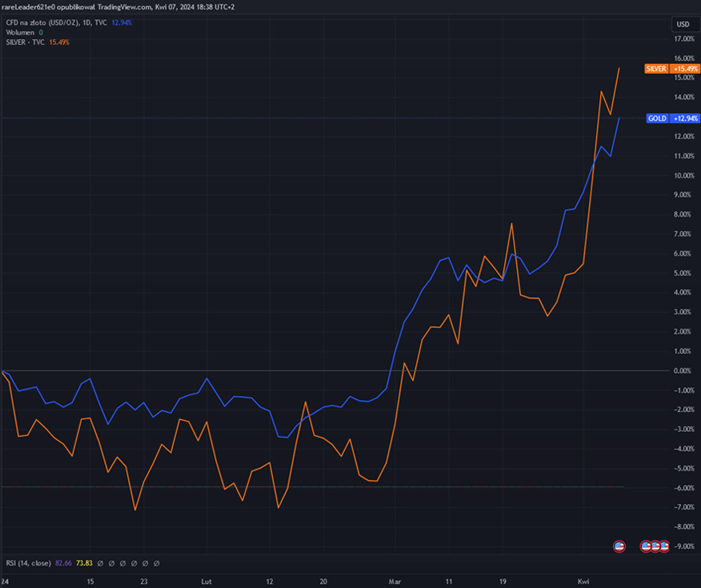Click the Kwi label on time axis
This screenshot has width=701, height=588.
point(584,582)
